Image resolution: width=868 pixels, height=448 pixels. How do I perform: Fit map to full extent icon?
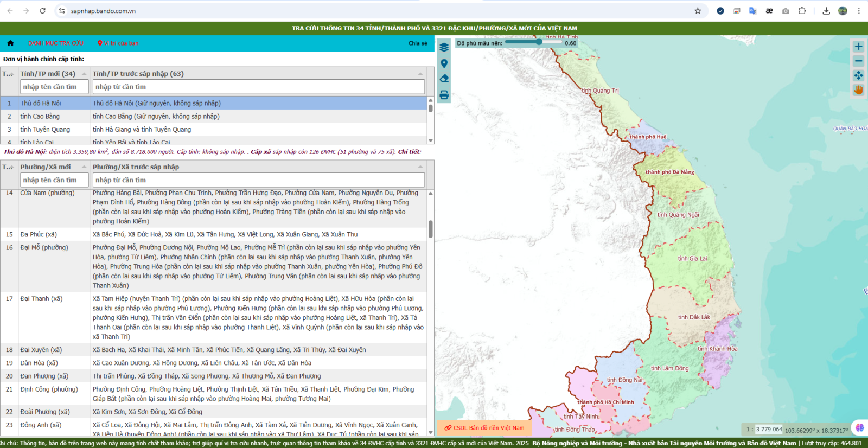tap(858, 75)
